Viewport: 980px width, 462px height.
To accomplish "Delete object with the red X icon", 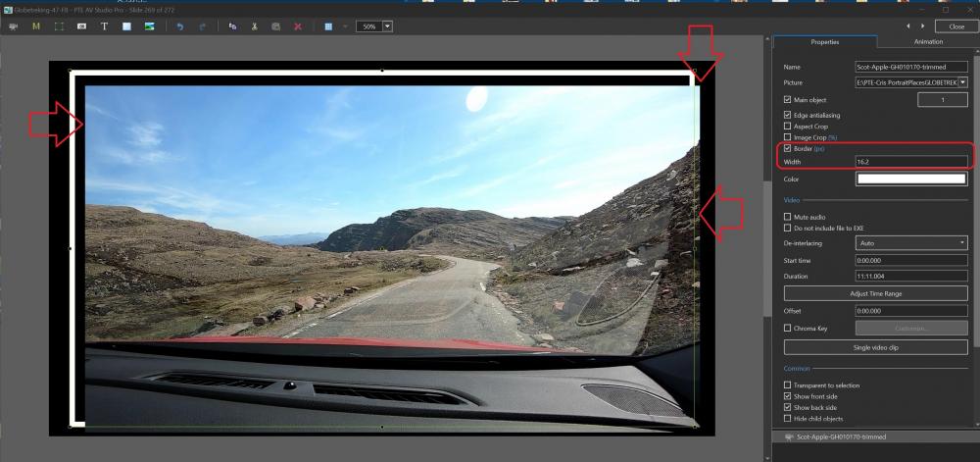I will (298, 26).
